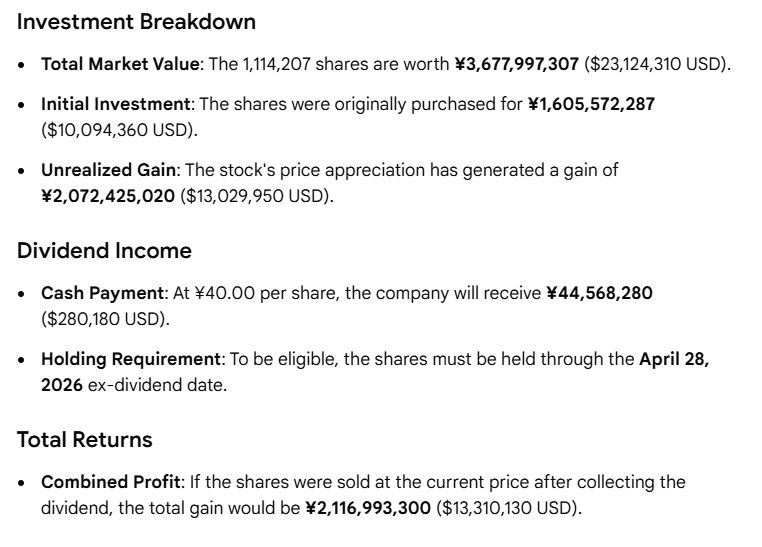Select the Cash Payment label
Image resolution: width=762 pixels, height=547 pixels.
(103, 293)
